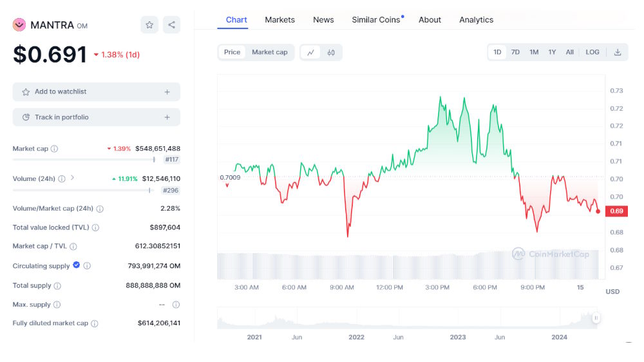This screenshot has width=644, height=362.
Task: Switch to candlestick chart view
Action: (x=331, y=53)
